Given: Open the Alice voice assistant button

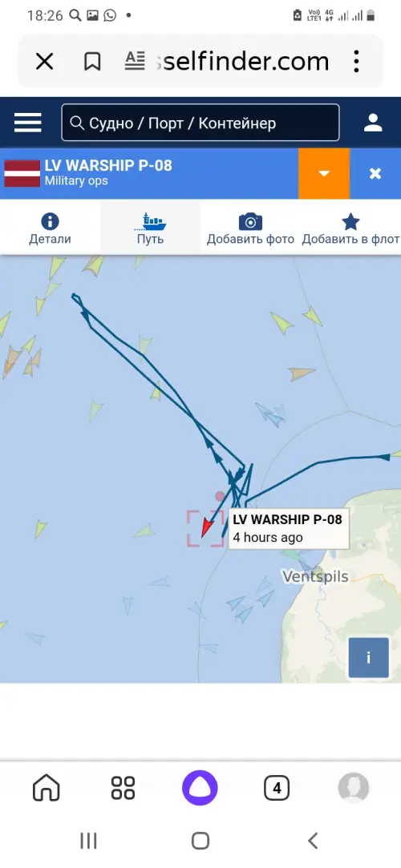Looking at the screenshot, I should click(200, 787).
